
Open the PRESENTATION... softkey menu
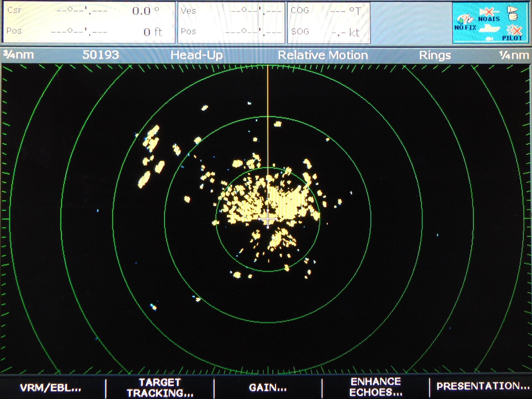click(x=483, y=386)
